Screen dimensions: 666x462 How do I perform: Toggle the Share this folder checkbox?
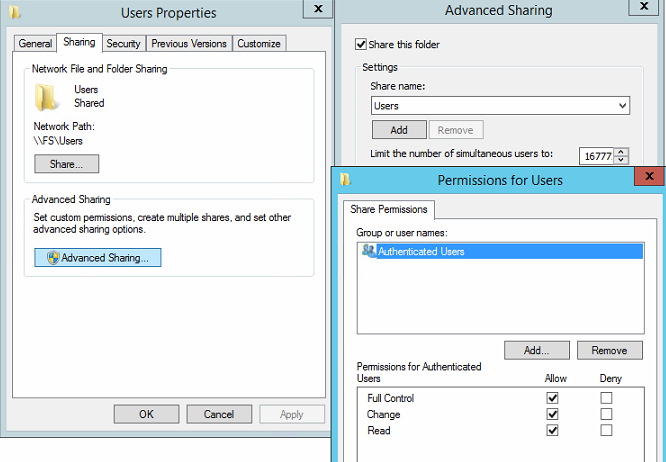(x=361, y=44)
